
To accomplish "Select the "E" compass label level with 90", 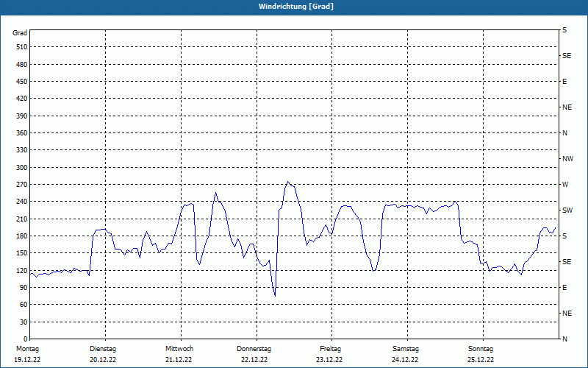I will pyautogui.click(x=564, y=288).
